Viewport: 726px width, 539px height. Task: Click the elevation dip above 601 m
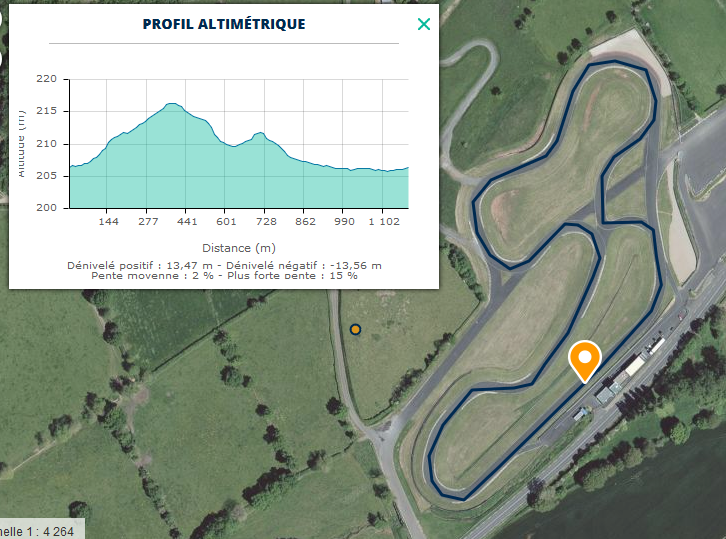click(x=232, y=147)
